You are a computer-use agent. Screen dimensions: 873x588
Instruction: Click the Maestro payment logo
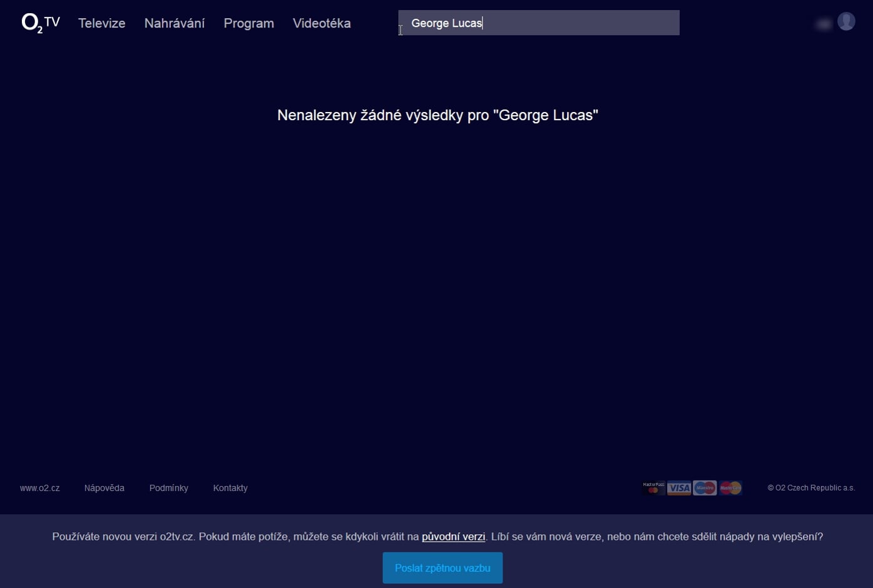pos(705,488)
